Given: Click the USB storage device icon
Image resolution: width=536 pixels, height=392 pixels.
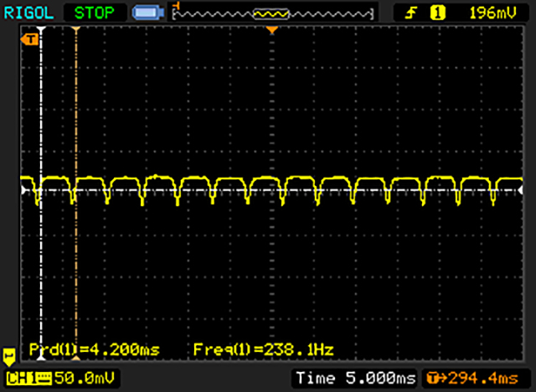Looking at the screenshot, I should [x=148, y=13].
